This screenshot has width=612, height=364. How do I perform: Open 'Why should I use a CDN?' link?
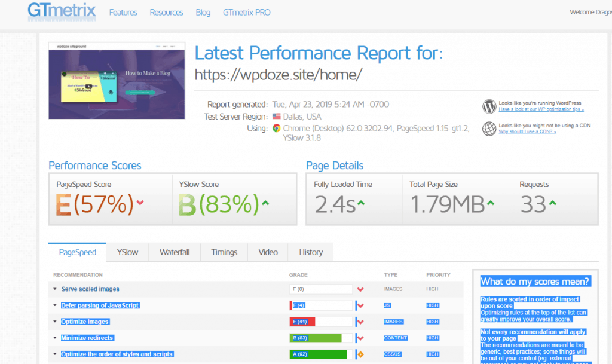[x=527, y=132]
